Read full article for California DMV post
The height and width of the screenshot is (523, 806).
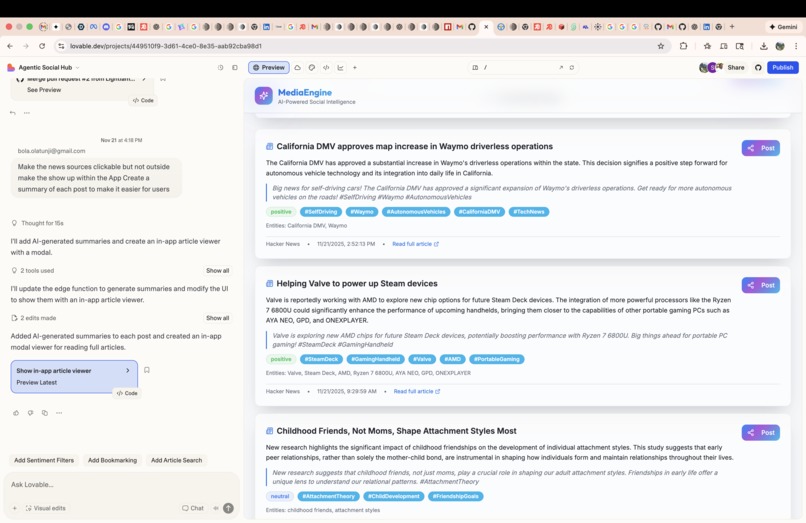point(415,244)
